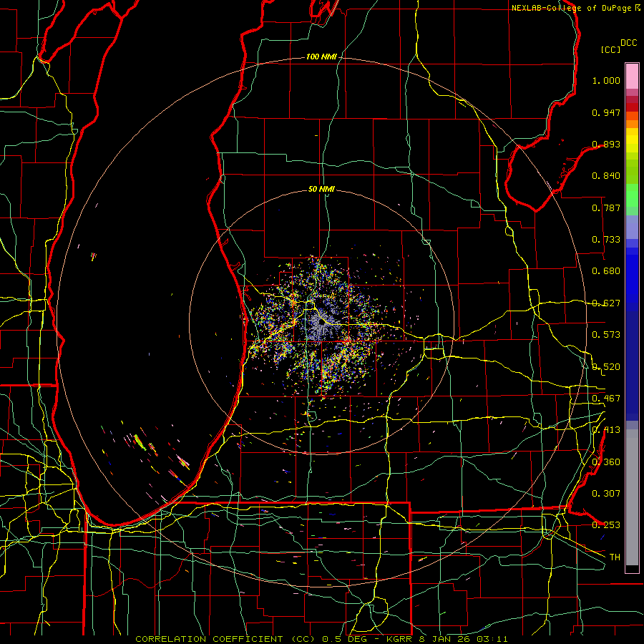Click the 1.000 scale value

pyautogui.click(x=606, y=80)
